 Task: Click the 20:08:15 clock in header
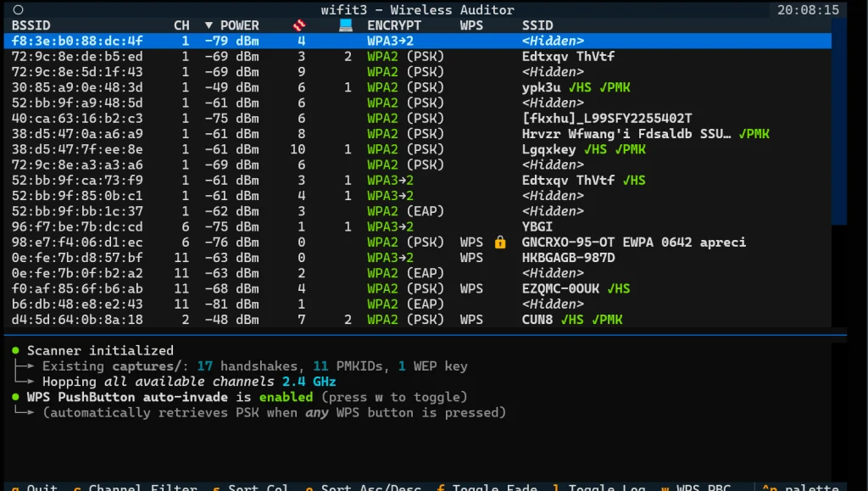[x=808, y=10]
